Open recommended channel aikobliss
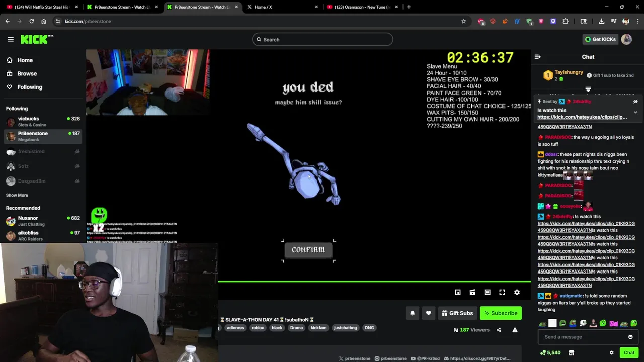Image resolution: width=644 pixels, height=362 pixels. point(43,235)
